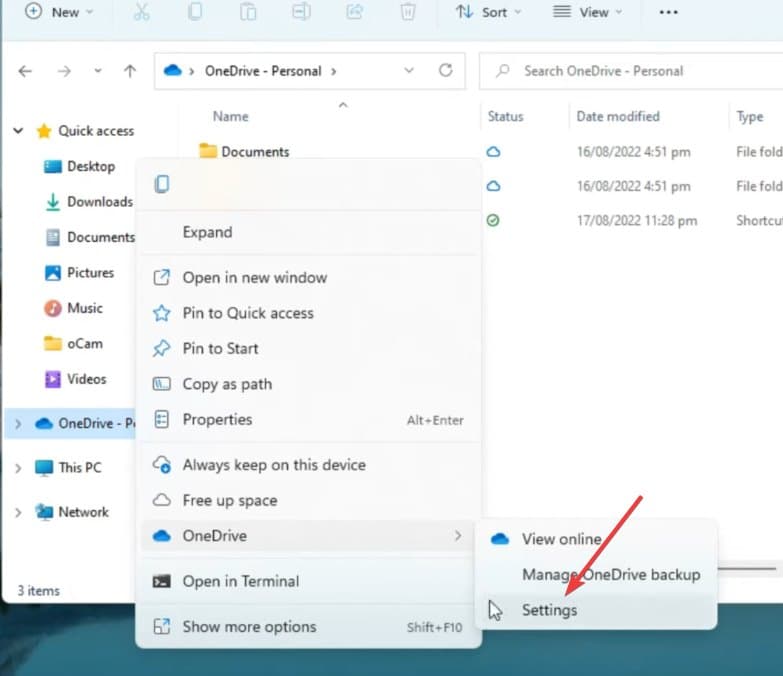
Task: Click date 17/08/2022 11:28 pm cell
Action: click(x=637, y=221)
